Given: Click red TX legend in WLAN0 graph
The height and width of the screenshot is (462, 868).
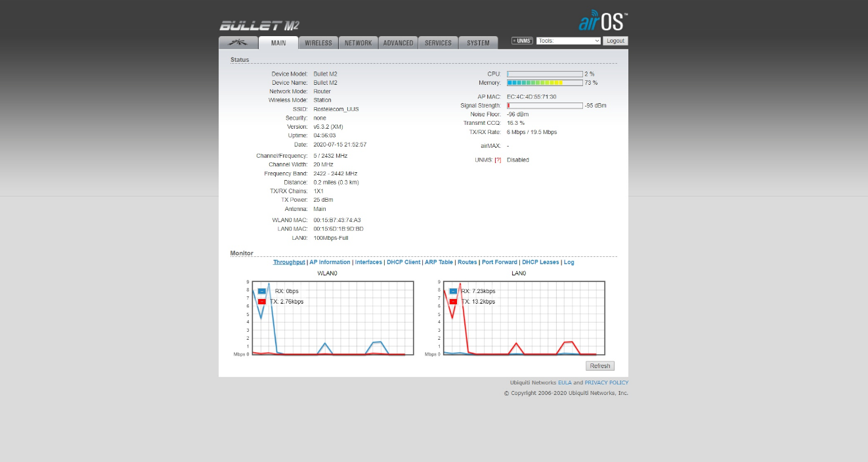Looking at the screenshot, I should [261, 302].
